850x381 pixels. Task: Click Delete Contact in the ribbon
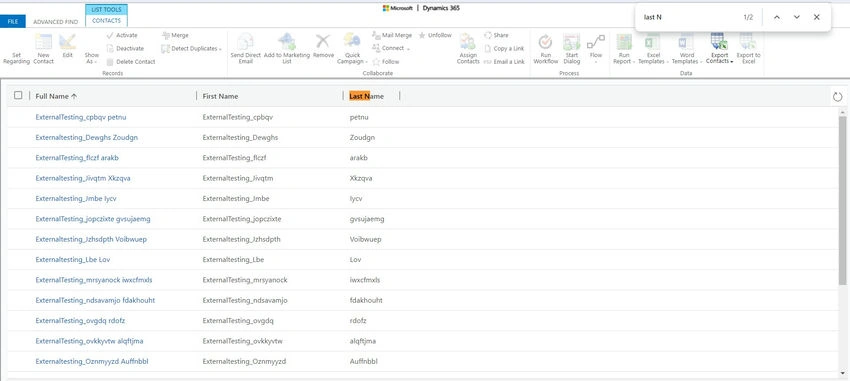[x=131, y=62]
